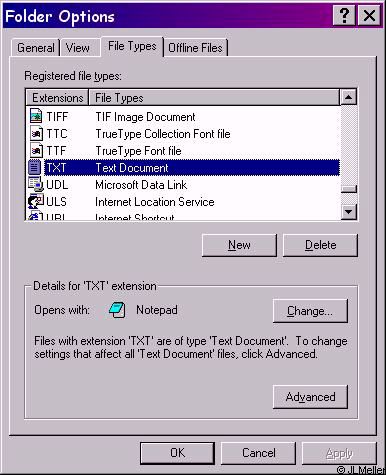The image size is (386, 475).
Task: Click Change... to pick another program
Action: pos(310,311)
